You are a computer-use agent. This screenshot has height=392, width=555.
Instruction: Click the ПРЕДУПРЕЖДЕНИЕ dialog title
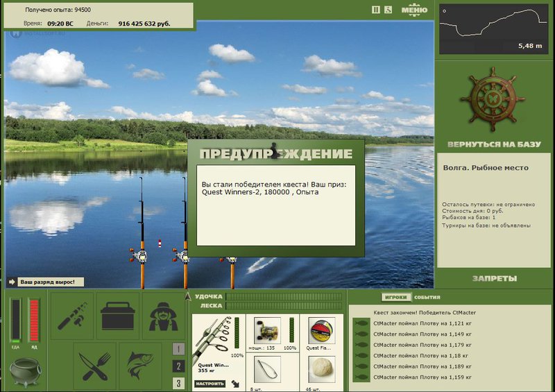point(276,154)
